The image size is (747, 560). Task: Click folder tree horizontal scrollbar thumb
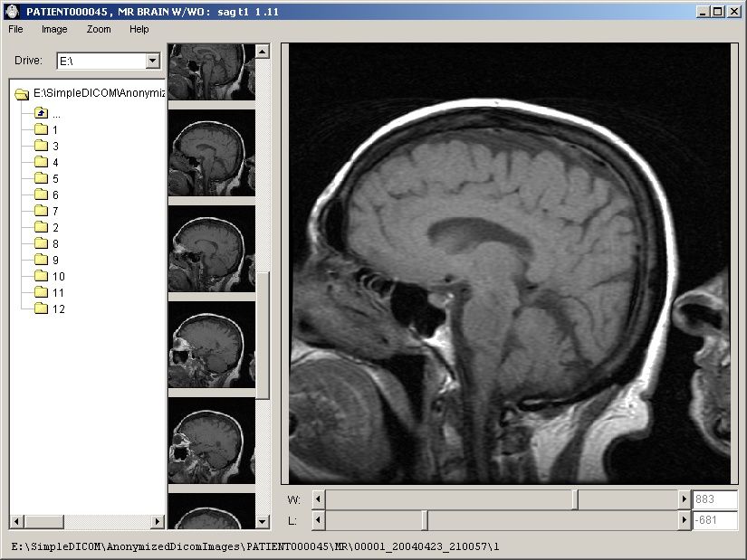coord(43,521)
